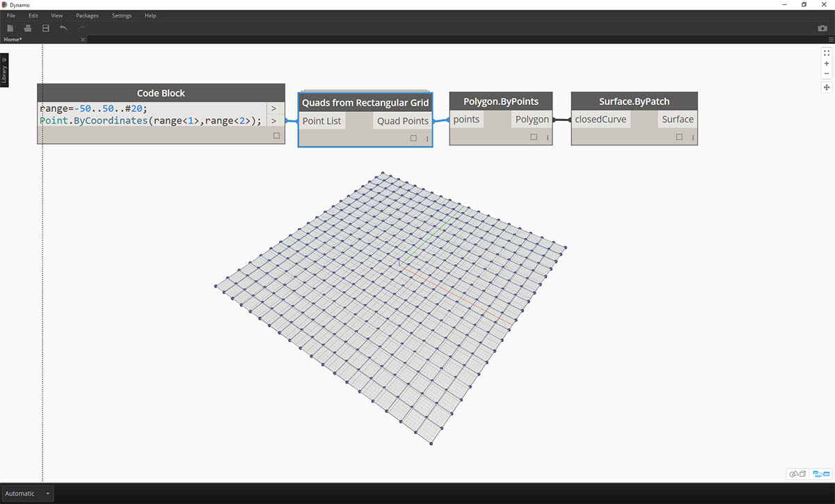Export workspace with the camera icon

click(822, 29)
